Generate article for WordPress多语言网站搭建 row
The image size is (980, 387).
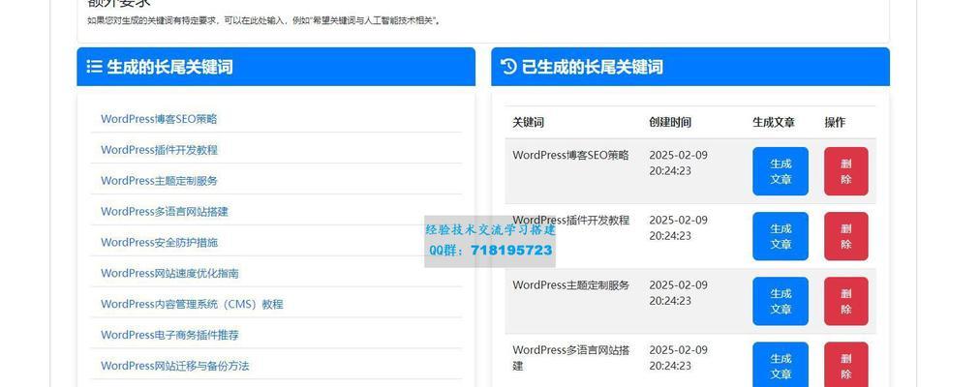(780, 365)
